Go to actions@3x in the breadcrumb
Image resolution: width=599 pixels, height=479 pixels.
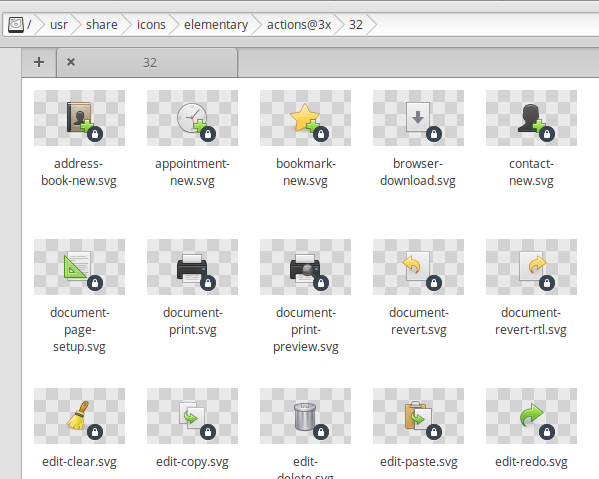coord(299,25)
